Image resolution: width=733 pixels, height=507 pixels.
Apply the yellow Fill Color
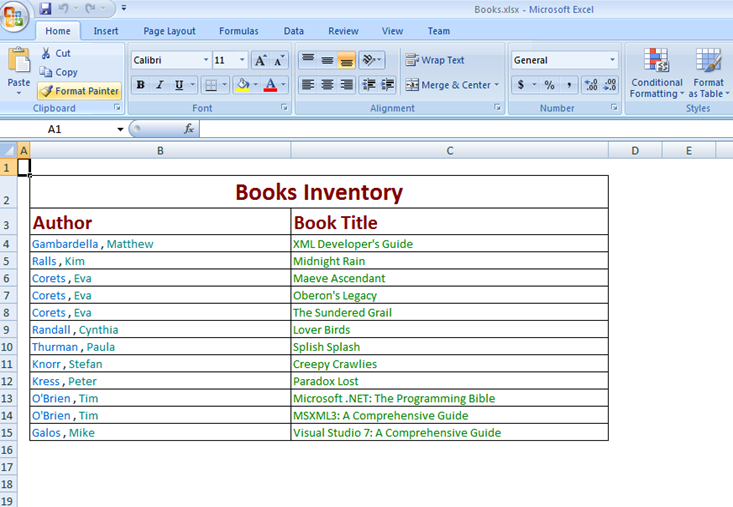point(243,85)
